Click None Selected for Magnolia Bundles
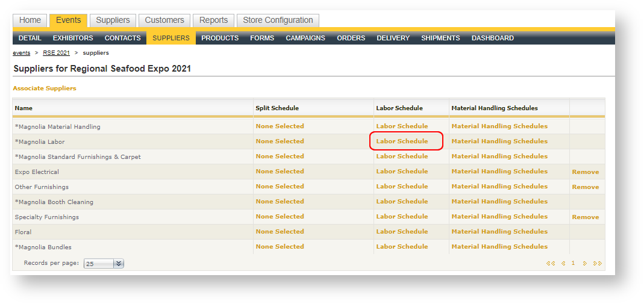This screenshot has height=304, width=644. (280, 247)
